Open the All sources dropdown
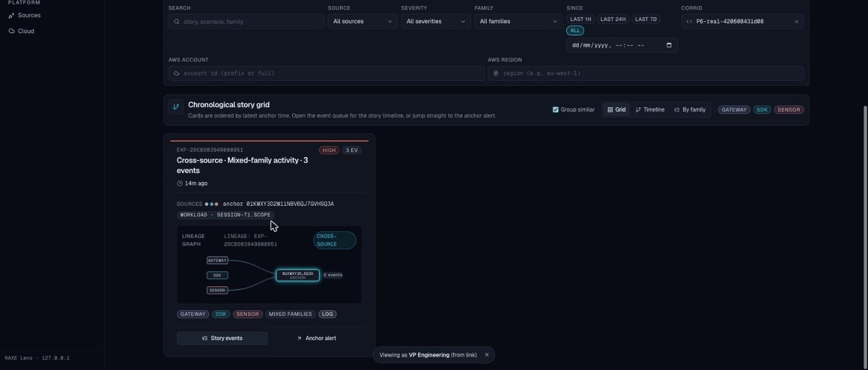Image resolution: width=868 pixels, height=370 pixels. (x=363, y=22)
